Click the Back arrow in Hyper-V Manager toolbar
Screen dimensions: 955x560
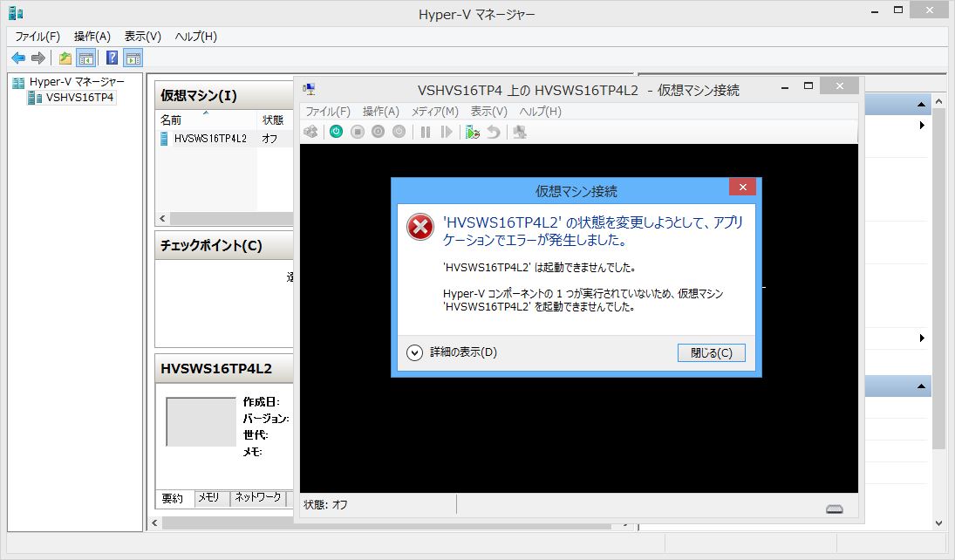(18, 58)
